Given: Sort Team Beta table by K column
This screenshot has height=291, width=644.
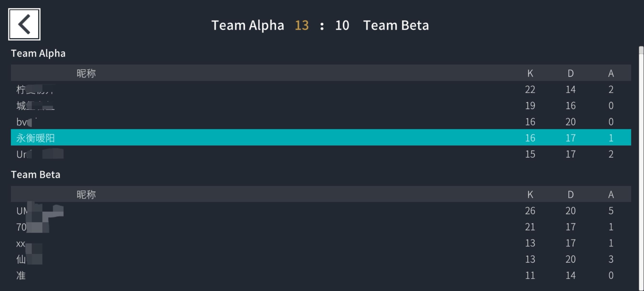Looking at the screenshot, I should (530, 194).
